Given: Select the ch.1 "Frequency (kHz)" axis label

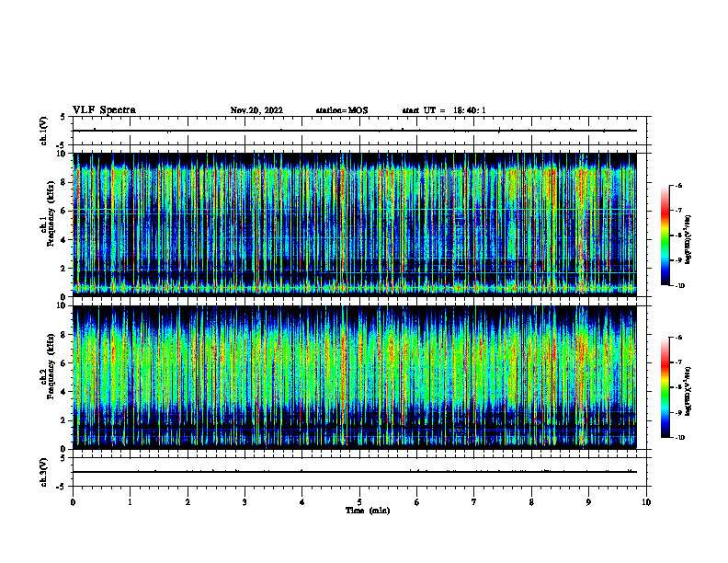Looking at the screenshot, I should point(51,213).
